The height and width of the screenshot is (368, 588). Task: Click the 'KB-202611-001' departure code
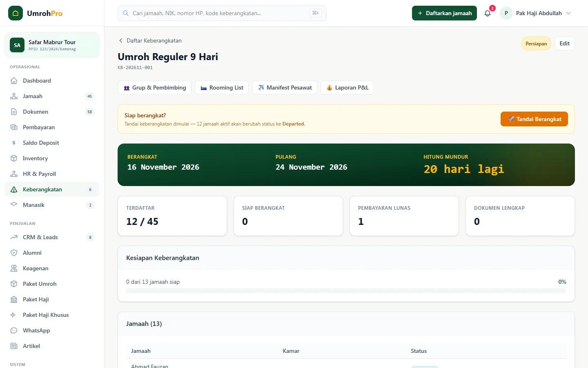tap(135, 67)
